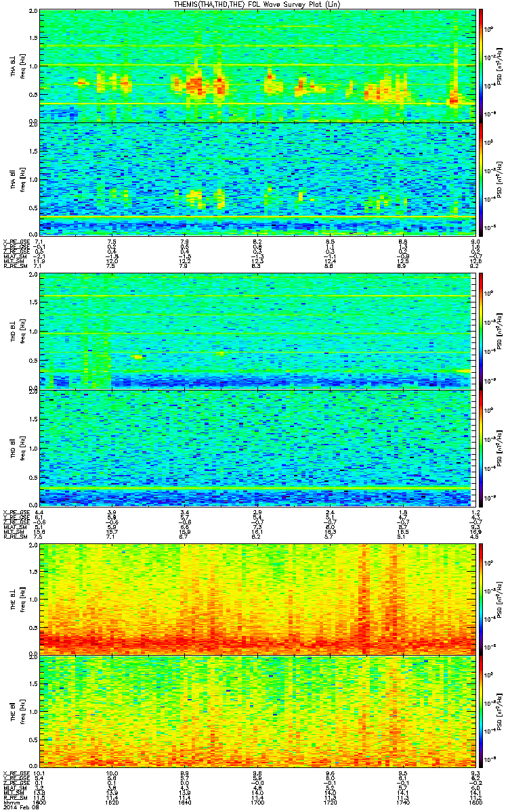508x812 pixels.
Task: Select the THD B-parallel spectrogram panel
Action: pyautogui.click(x=257, y=447)
